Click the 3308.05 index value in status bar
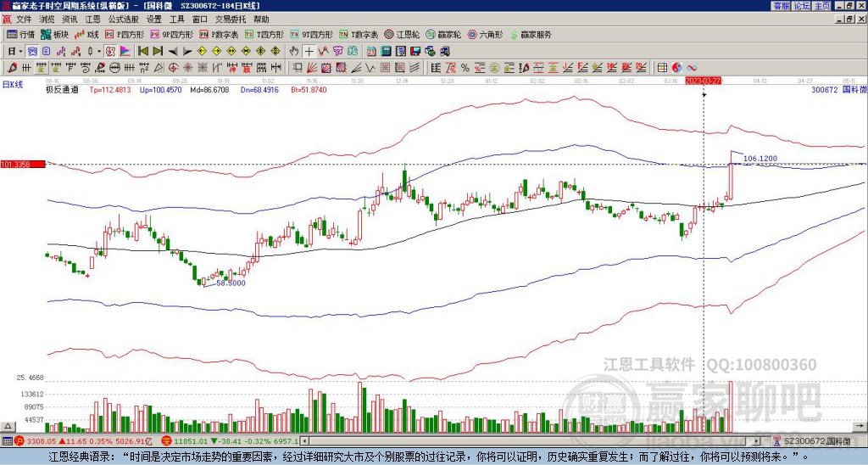868x465 pixels. 42,442
